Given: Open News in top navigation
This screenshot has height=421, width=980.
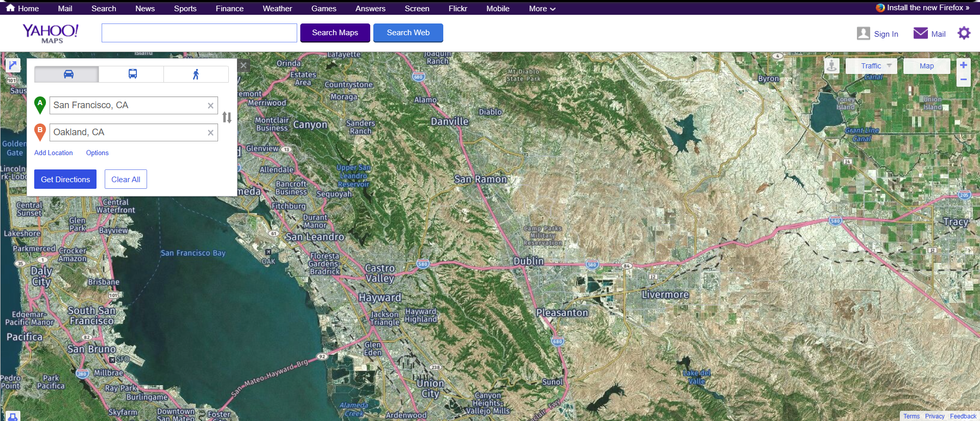Looking at the screenshot, I should tap(145, 9).
